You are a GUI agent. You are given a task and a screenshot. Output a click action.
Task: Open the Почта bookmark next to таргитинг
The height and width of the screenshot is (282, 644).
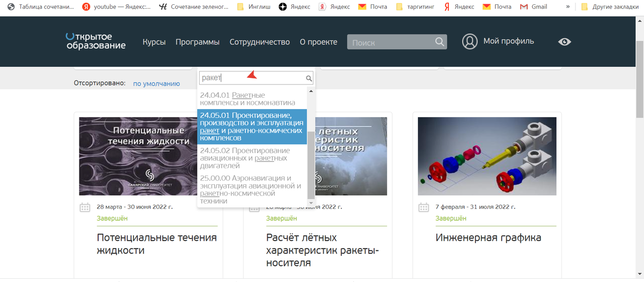(x=372, y=7)
